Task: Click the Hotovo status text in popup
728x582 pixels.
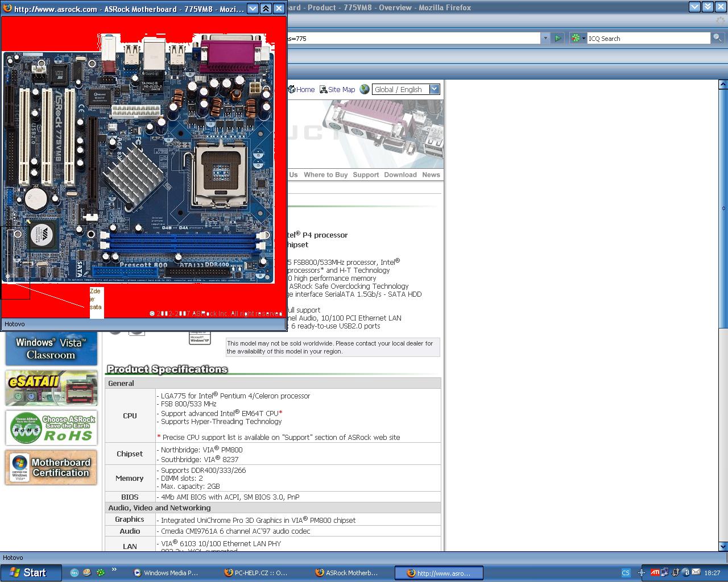Action: [14, 324]
